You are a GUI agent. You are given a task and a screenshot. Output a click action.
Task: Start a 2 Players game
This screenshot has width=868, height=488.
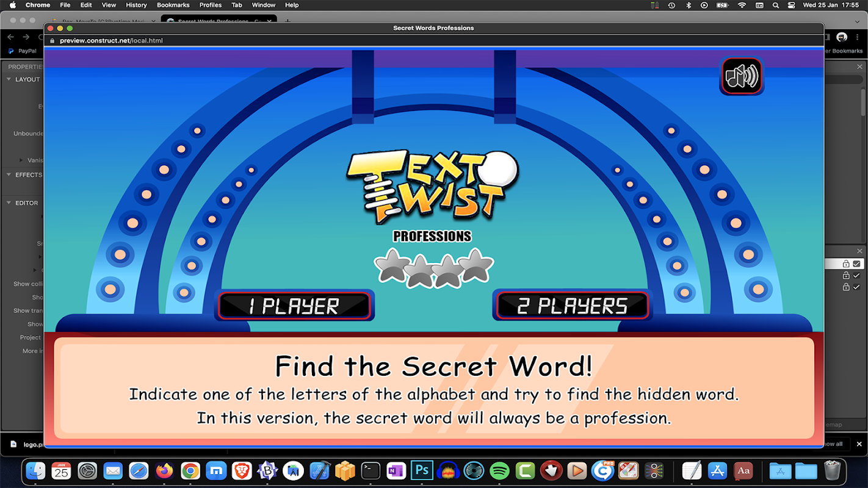[x=572, y=306]
